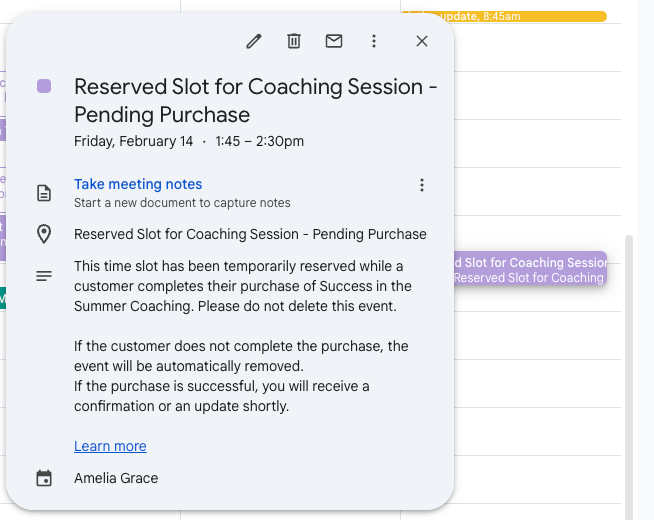The height and width of the screenshot is (520, 654).
Task: Select the purple Reserved Slot calendar event
Action: pyautogui.click(x=530, y=269)
